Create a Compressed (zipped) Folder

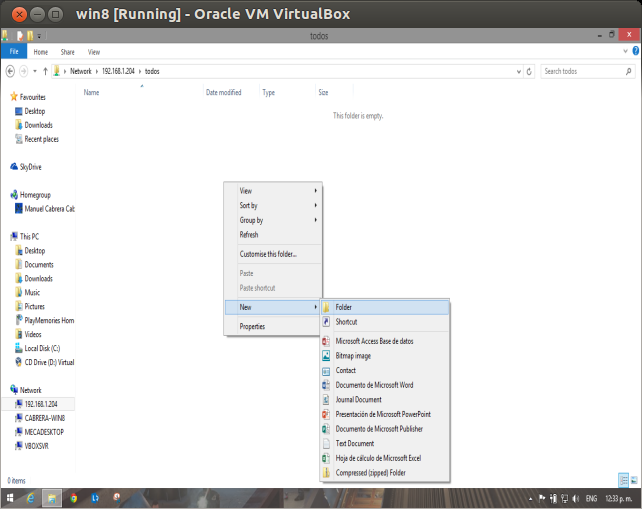coord(385,473)
